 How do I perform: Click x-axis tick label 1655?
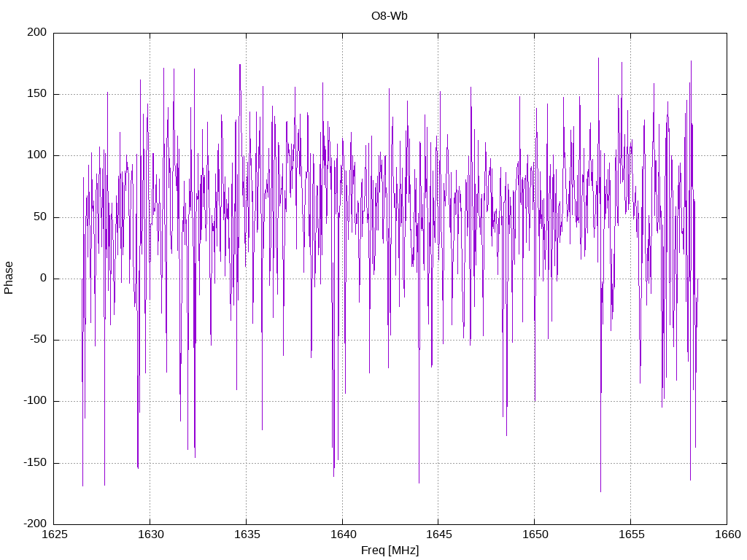click(x=631, y=534)
